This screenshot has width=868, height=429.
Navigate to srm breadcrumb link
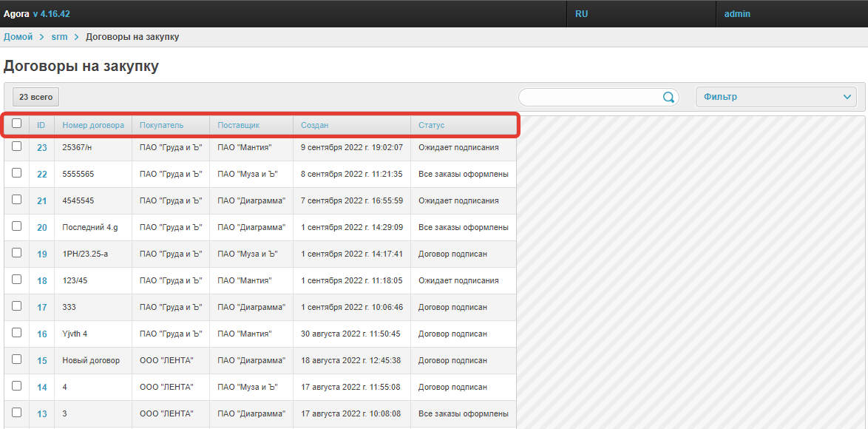(x=59, y=37)
